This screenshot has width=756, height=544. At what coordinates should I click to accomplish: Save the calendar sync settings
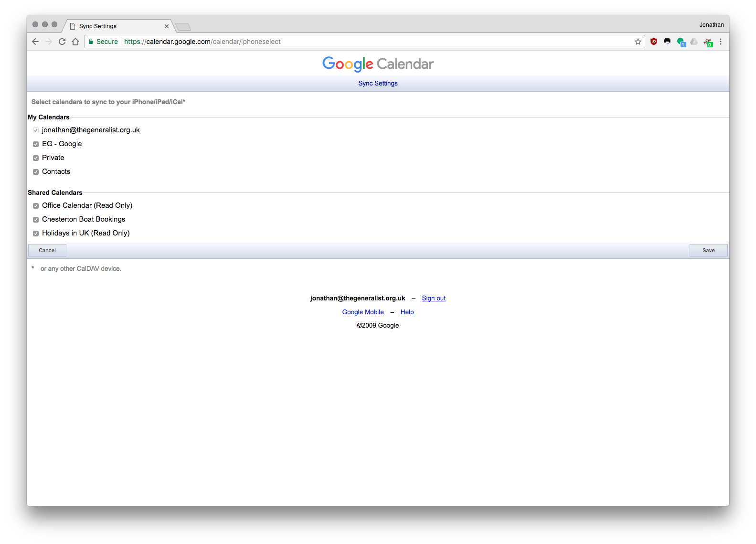click(x=709, y=250)
